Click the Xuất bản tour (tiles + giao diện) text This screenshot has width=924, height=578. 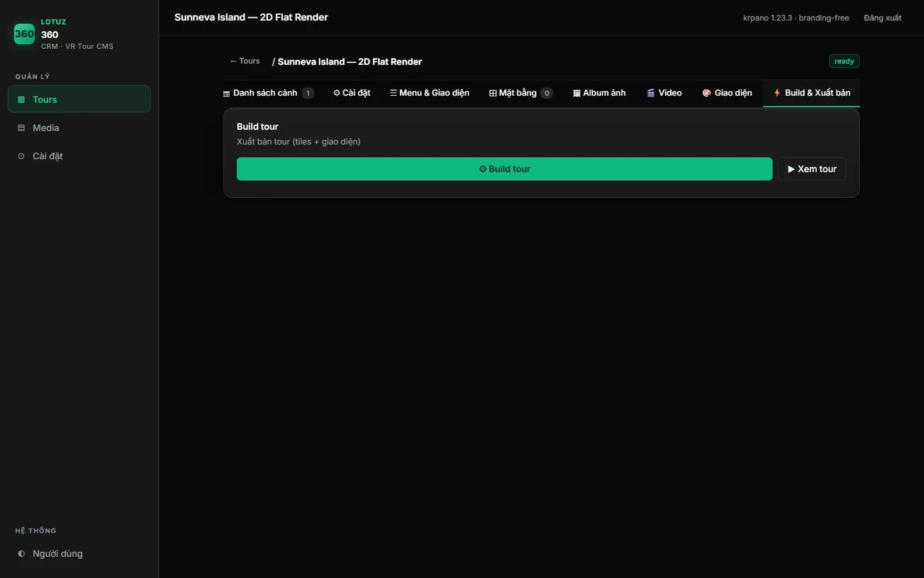point(298,141)
